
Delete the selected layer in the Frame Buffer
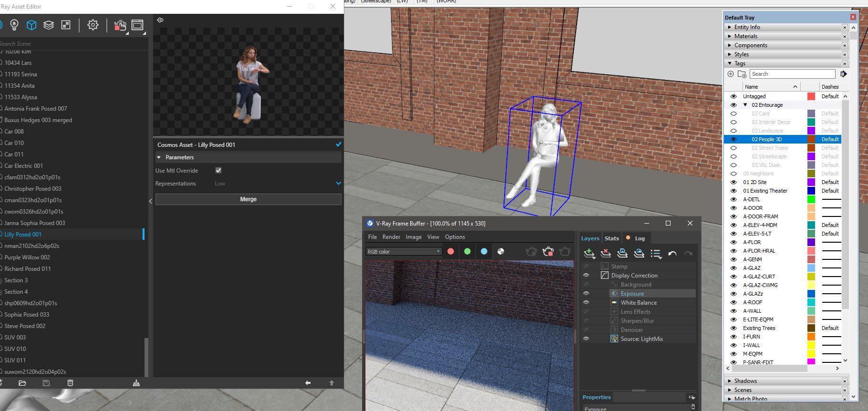(606, 253)
